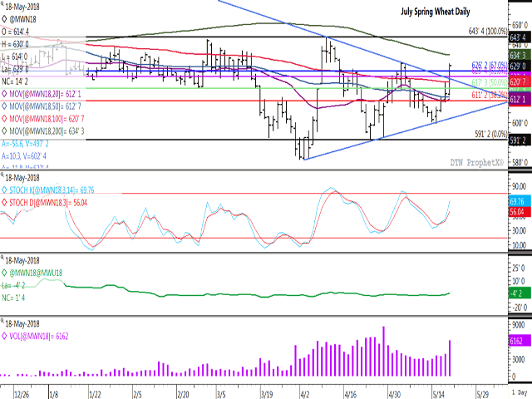Click the magnifier icon in the price pane
The width and height of the screenshot is (532, 399).
tap(2, 4)
